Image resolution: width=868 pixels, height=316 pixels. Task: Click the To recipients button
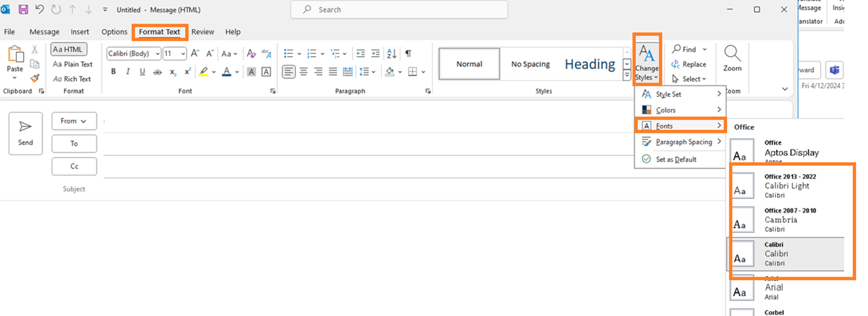(74, 143)
